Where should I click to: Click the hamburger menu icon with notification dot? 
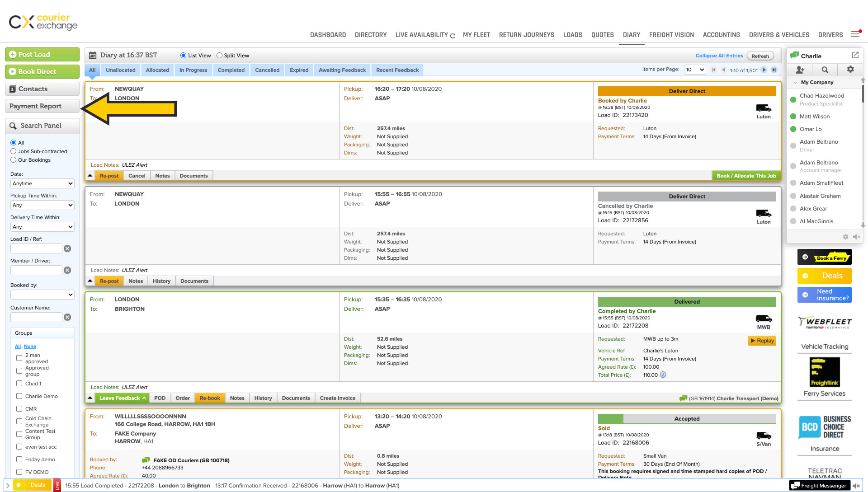tap(855, 34)
